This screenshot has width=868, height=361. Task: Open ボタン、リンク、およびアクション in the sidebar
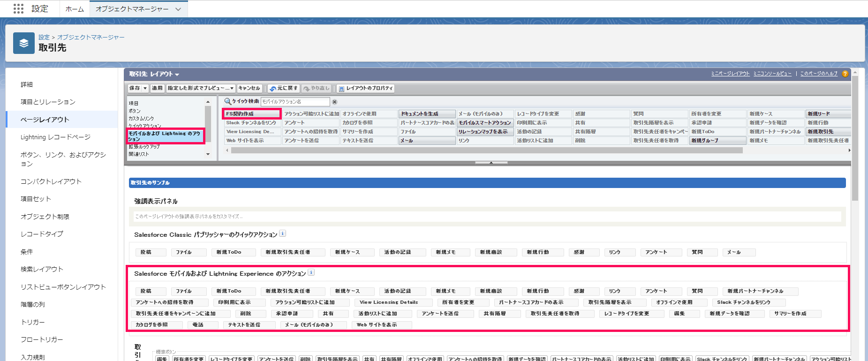pyautogui.click(x=63, y=159)
